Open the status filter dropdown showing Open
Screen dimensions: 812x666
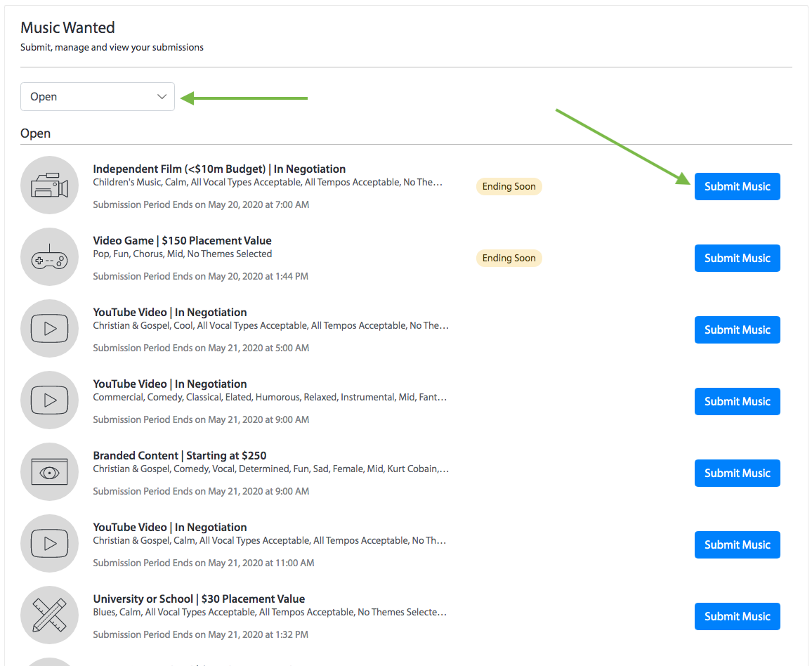tap(98, 97)
